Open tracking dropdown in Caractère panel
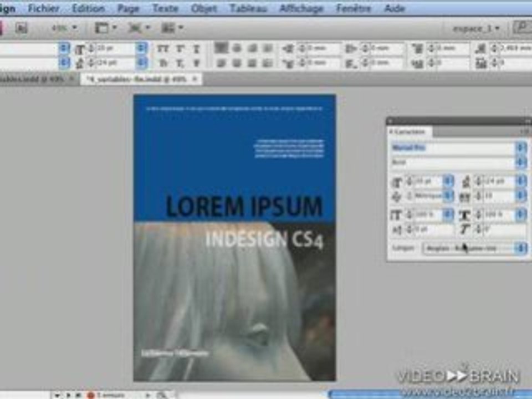 click(x=521, y=196)
